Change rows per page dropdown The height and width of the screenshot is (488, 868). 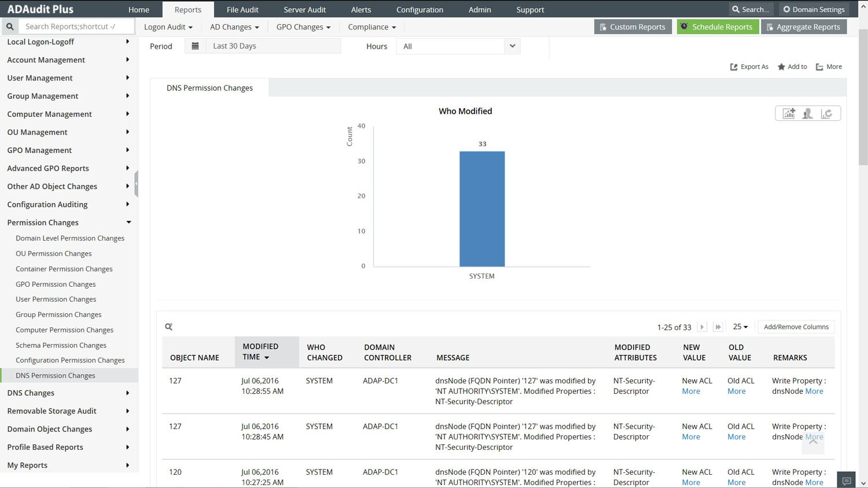pyautogui.click(x=740, y=327)
